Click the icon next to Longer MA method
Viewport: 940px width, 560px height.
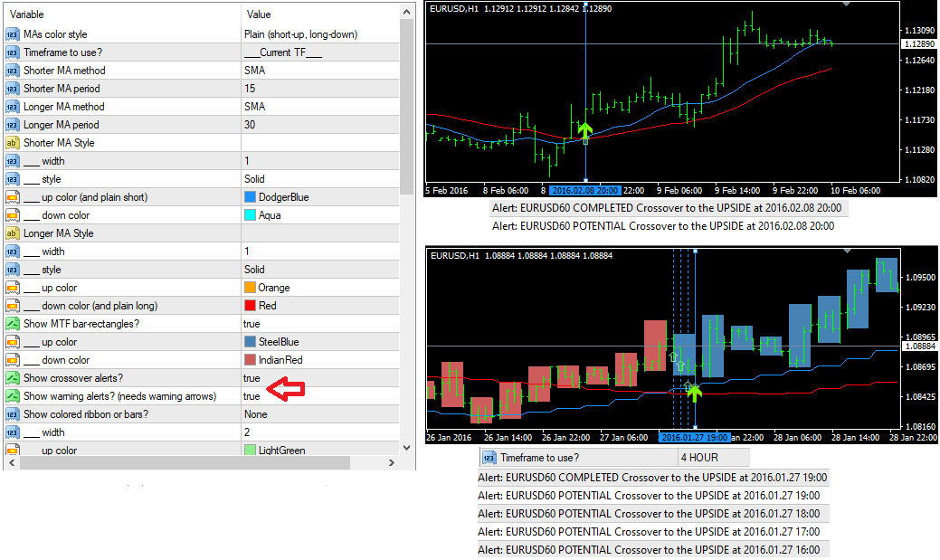(x=12, y=107)
